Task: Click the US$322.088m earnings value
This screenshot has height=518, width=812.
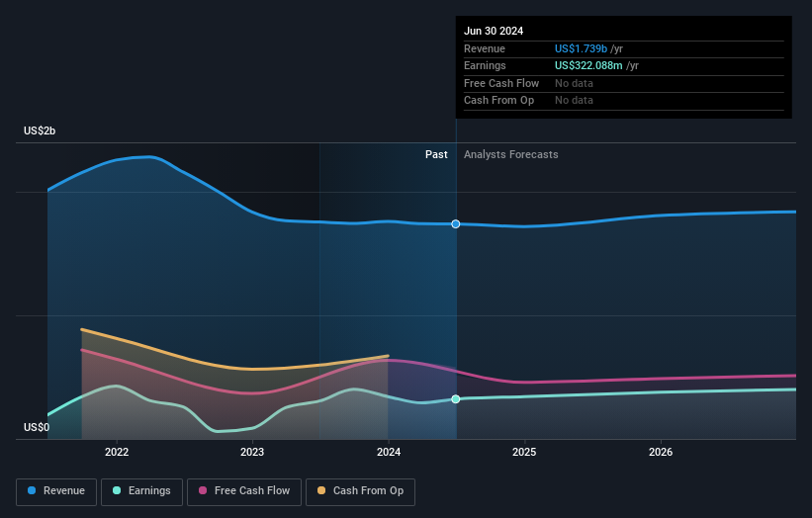Action: 588,65
